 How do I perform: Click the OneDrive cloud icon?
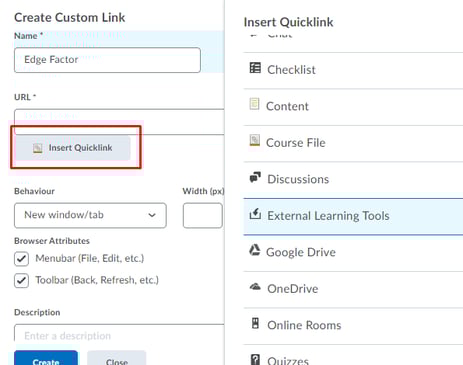pyautogui.click(x=255, y=287)
